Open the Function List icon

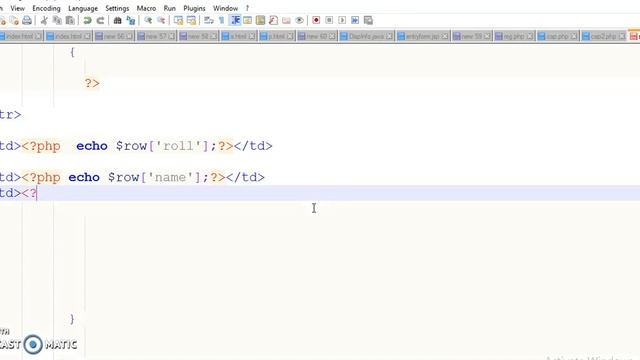tap(273, 20)
